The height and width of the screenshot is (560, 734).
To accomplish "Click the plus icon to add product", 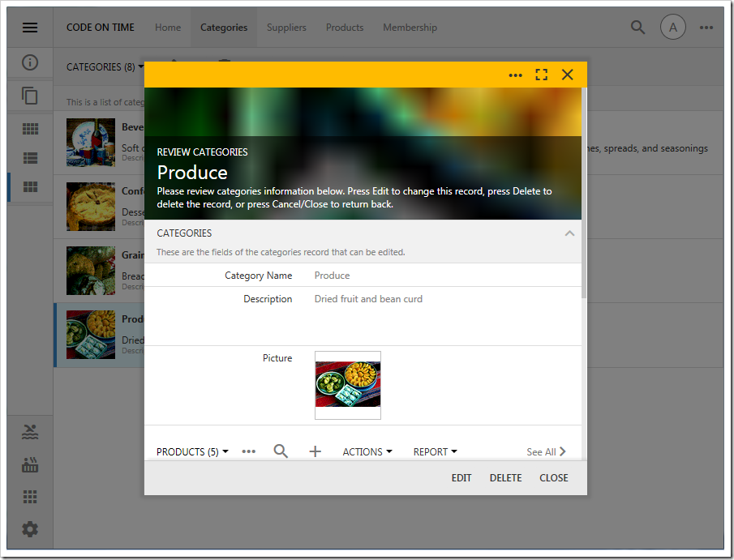I will click(x=315, y=451).
